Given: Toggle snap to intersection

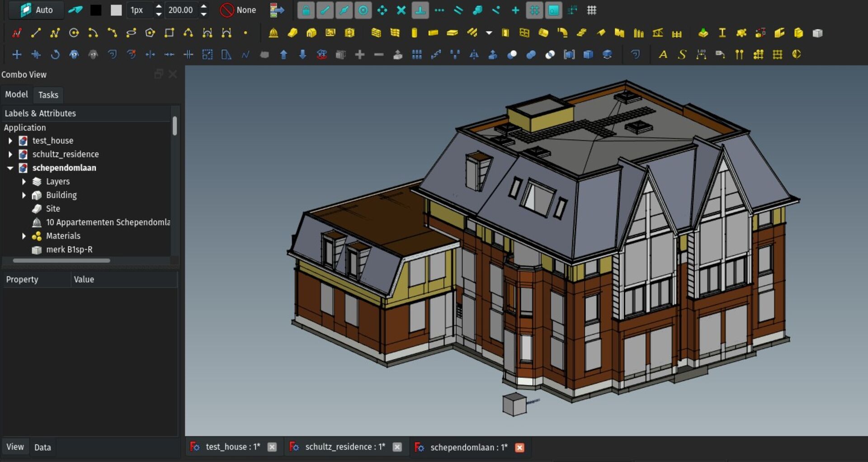Looking at the screenshot, I should pyautogui.click(x=401, y=10).
